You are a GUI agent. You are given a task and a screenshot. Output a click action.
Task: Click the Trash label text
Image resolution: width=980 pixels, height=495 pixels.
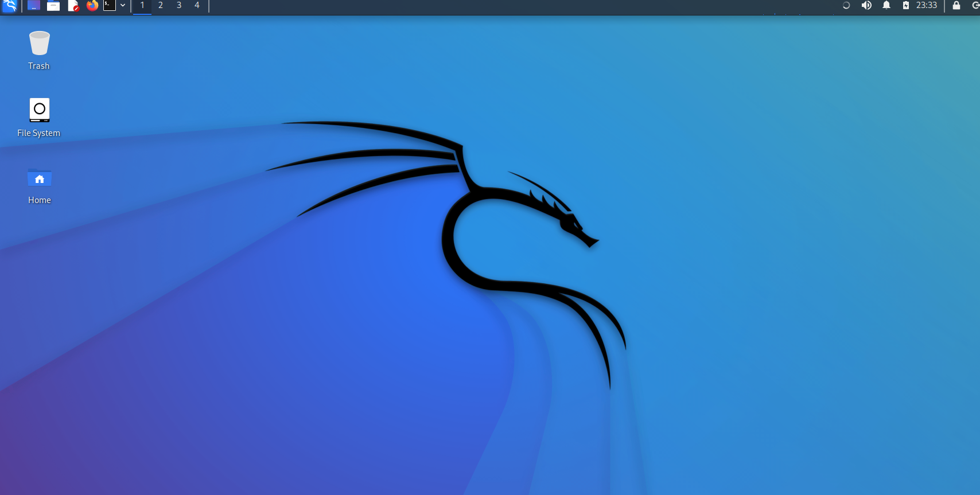click(39, 66)
